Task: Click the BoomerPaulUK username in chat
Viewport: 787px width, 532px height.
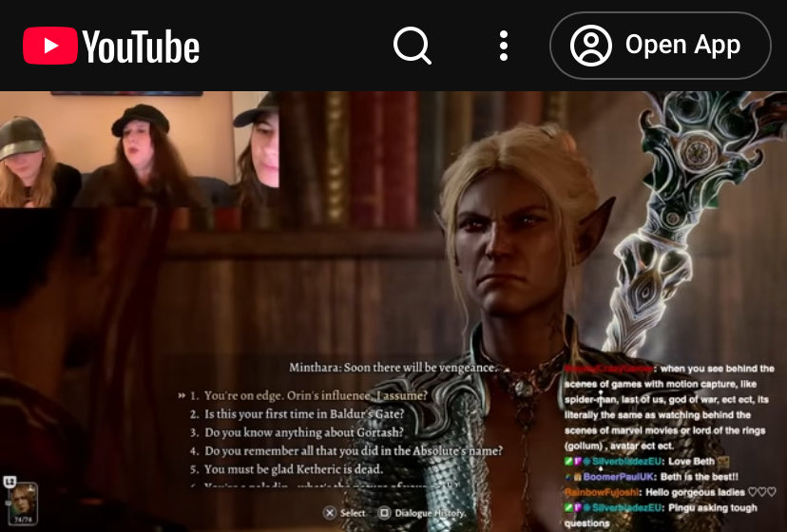Action: 619,477
